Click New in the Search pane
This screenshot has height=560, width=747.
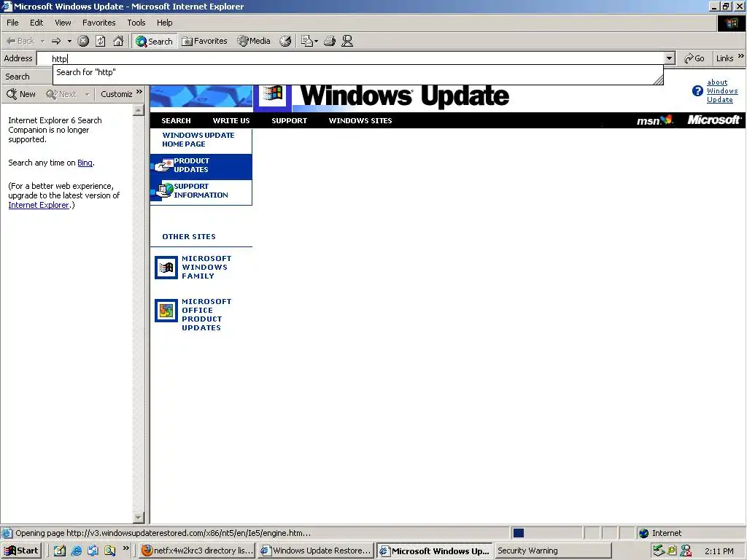pos(21,94)
